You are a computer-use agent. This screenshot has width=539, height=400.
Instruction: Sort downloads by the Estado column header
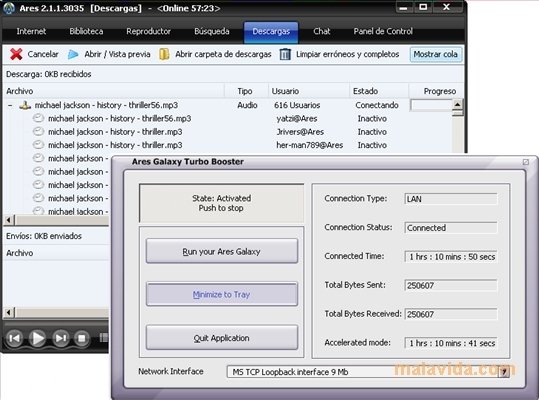coord(379,91)
